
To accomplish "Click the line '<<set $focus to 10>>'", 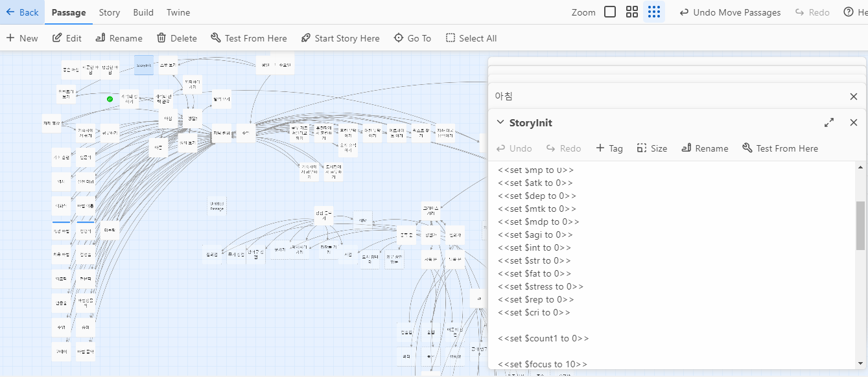I will 543,364.
